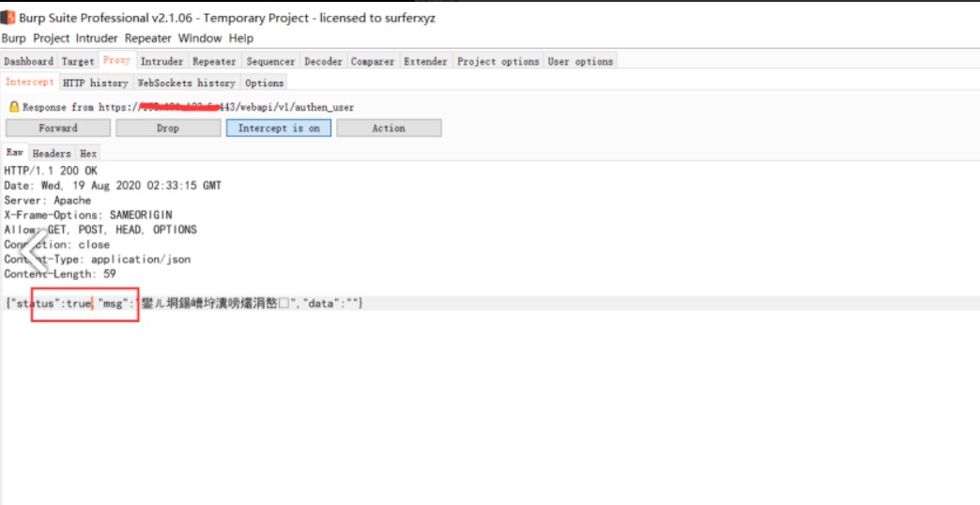Go to the Intruder tool tab
Image resolution: width=980 pixels, height=505 pixels.
tap(161, 61)
